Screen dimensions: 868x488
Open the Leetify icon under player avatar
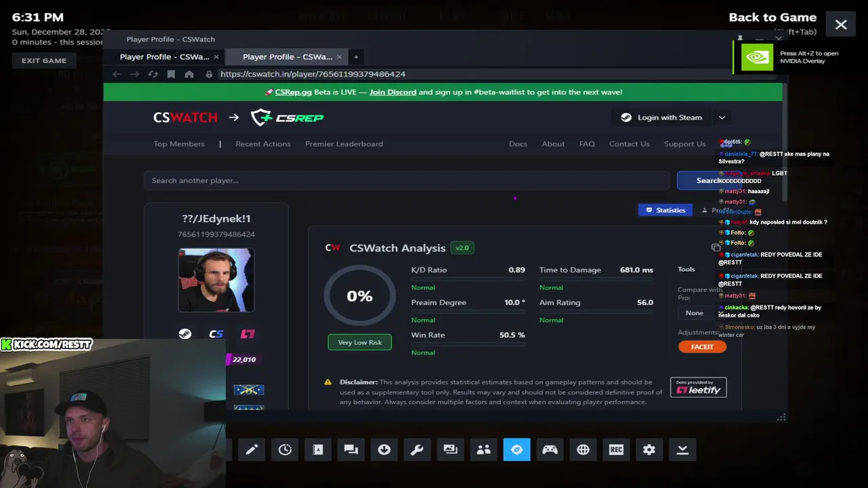[x=248, y=333]
